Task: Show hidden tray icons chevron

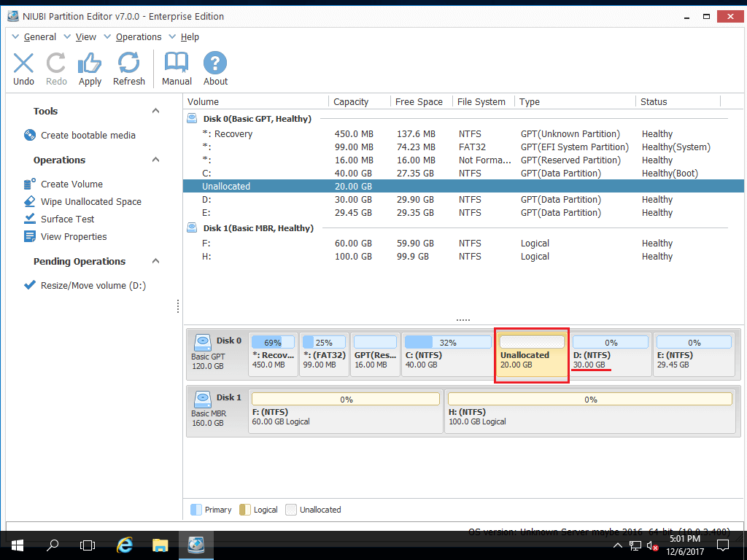Action: [x=617, y=545]
